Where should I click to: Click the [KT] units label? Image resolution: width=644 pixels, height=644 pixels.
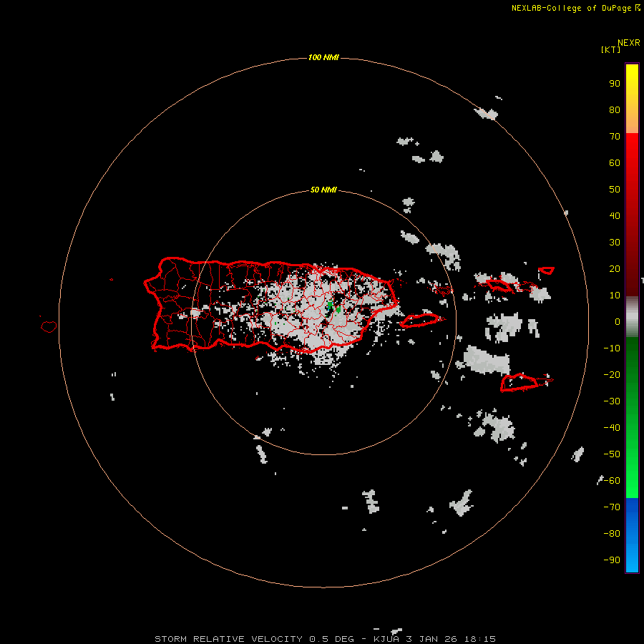(x=610, y=49)
